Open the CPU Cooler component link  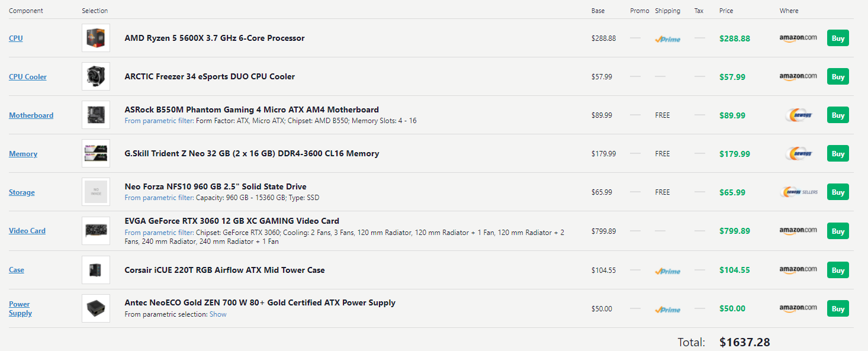28,77
